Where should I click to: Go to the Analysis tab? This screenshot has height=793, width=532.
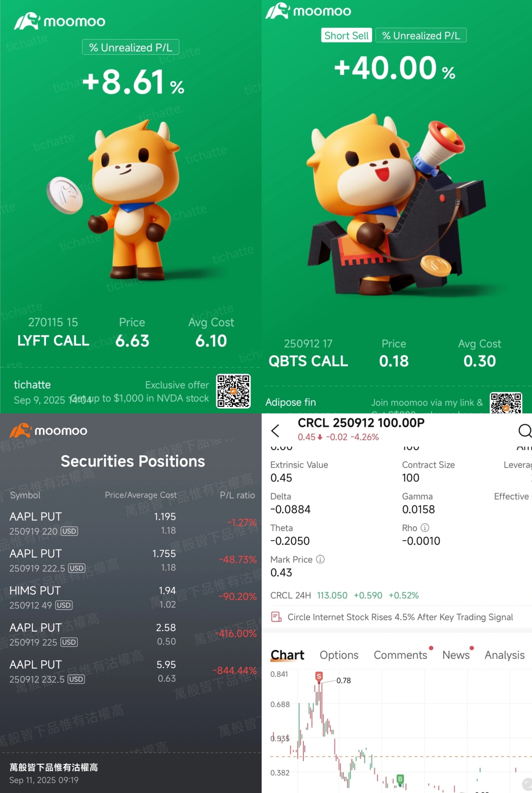point(504,655)
